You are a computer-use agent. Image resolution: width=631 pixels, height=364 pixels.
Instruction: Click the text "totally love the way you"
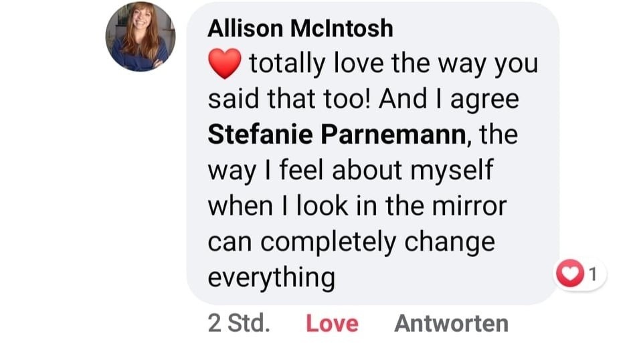pos(393,64)
